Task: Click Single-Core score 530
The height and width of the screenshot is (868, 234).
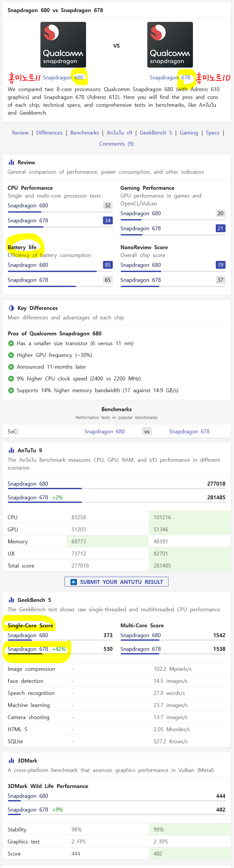Action: pos(108,649)
